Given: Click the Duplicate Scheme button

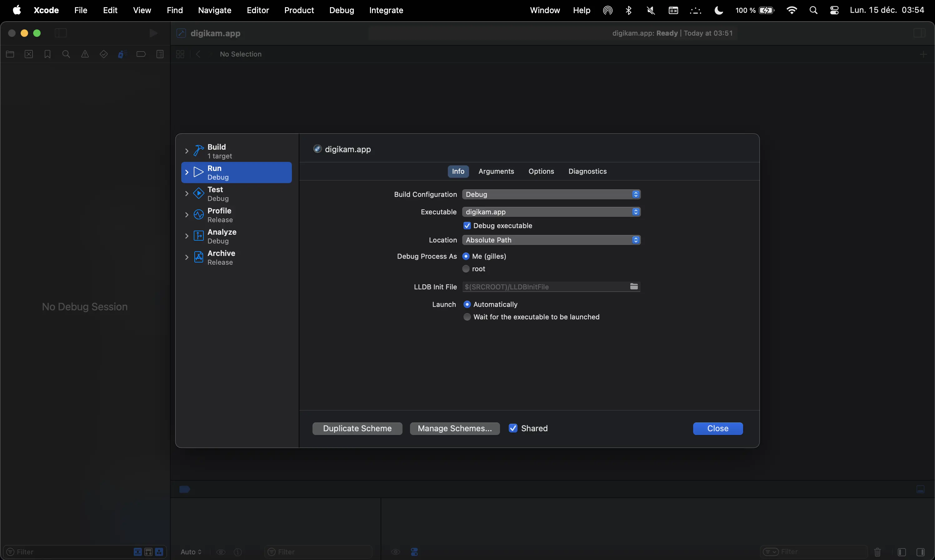Looking at the screenshot, I should coord(357,428).
